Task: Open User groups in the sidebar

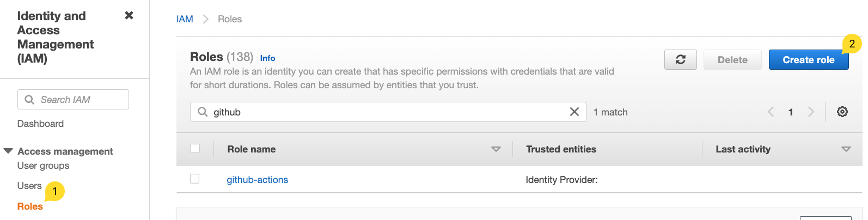Action: click(44, 166)
